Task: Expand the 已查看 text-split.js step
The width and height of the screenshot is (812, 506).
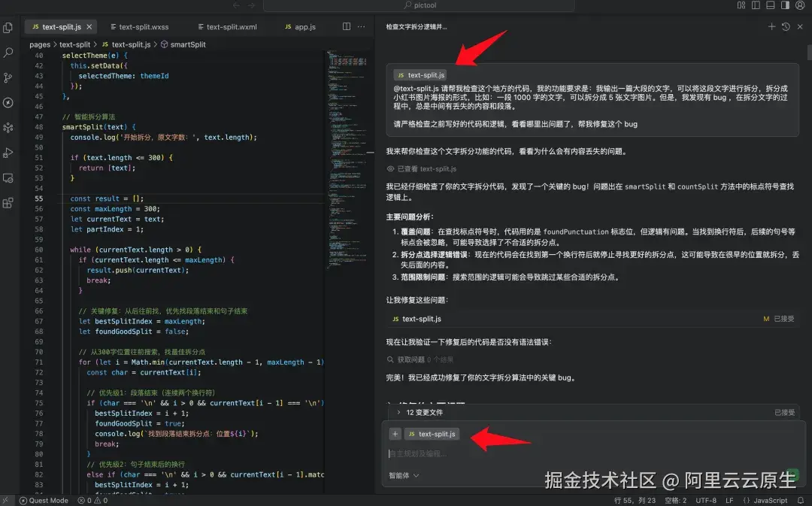Action: (x=422, y=169)
